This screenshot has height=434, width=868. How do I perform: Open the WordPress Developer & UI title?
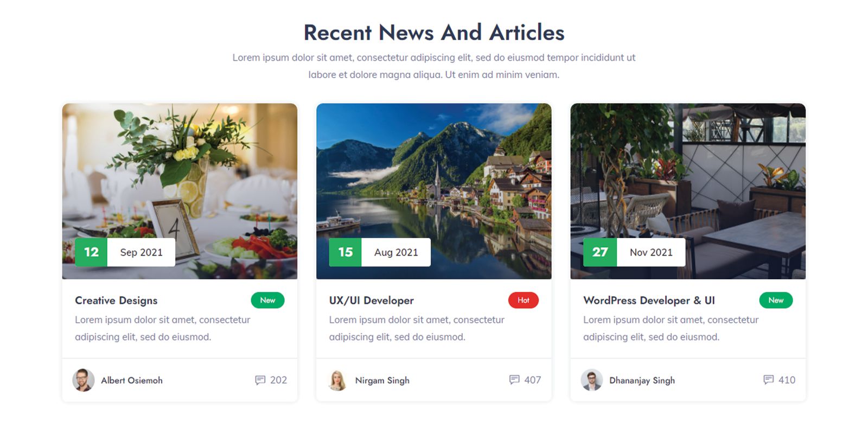pos(649,301)
